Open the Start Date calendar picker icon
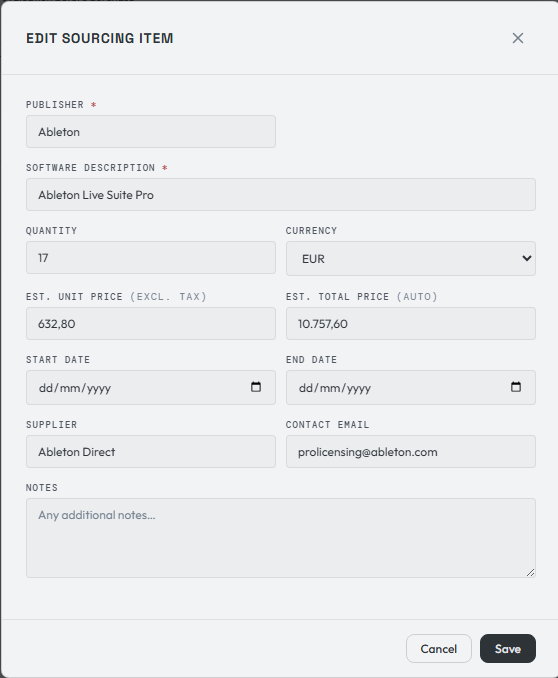This screenshot has height=678, width=558. (x=256, y=387)
